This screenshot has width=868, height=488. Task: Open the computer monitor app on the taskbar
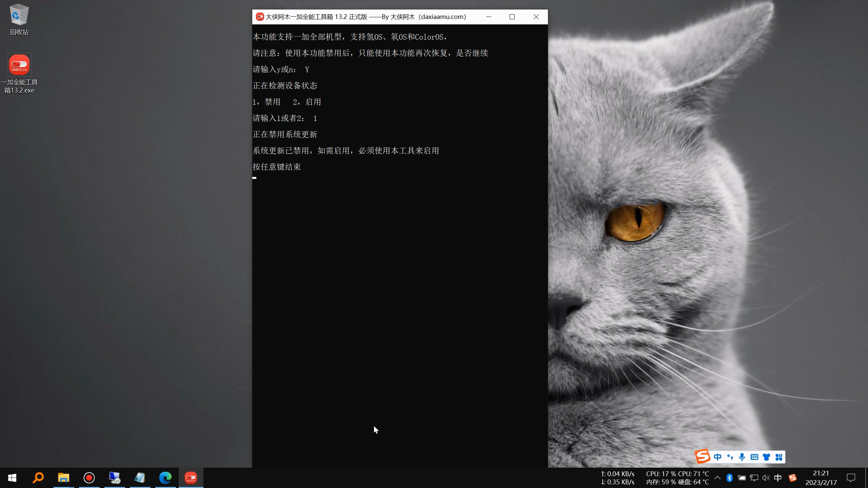(114, 478)
